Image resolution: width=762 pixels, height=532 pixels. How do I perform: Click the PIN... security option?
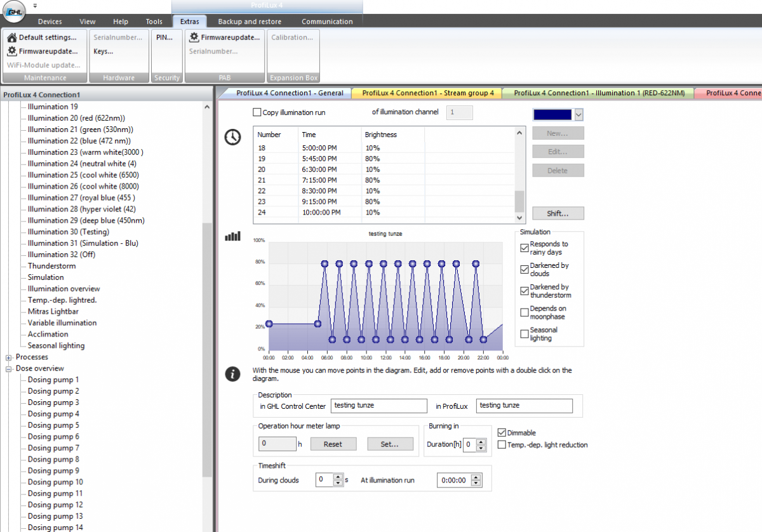tap(164, 37)
